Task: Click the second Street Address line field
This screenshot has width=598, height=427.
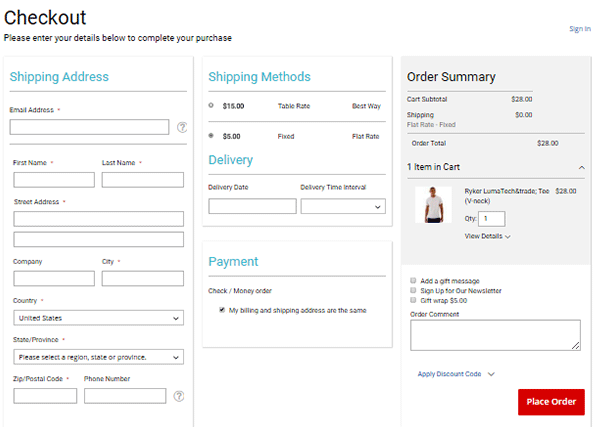Action: click(x=98, y=239)
